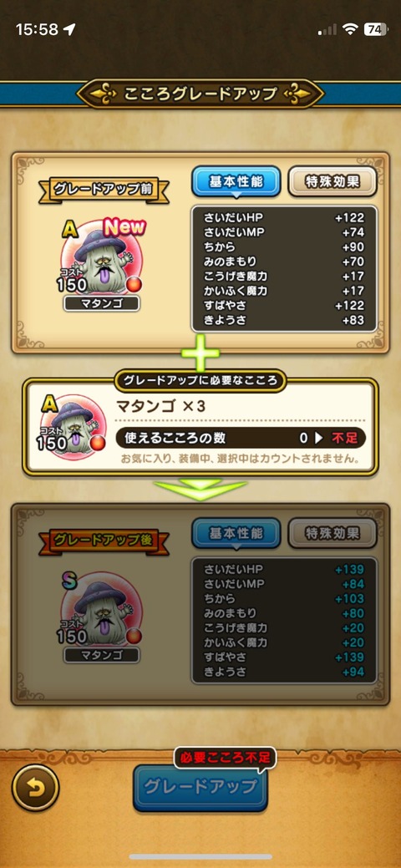Tap the New badge on マタンゴ
This screenshot has height=868, width=401.
124,227
